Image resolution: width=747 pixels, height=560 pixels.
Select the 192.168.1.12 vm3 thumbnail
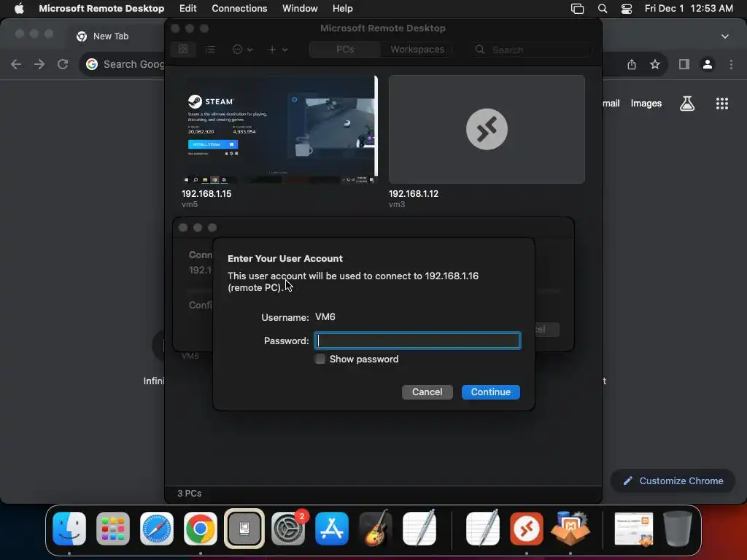coord(487,130)
